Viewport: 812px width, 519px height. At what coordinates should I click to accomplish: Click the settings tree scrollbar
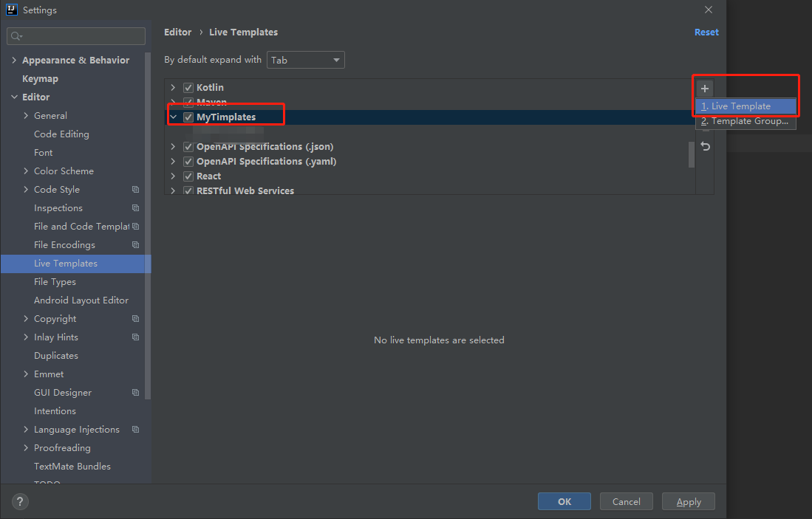click(x=148, y=226)
